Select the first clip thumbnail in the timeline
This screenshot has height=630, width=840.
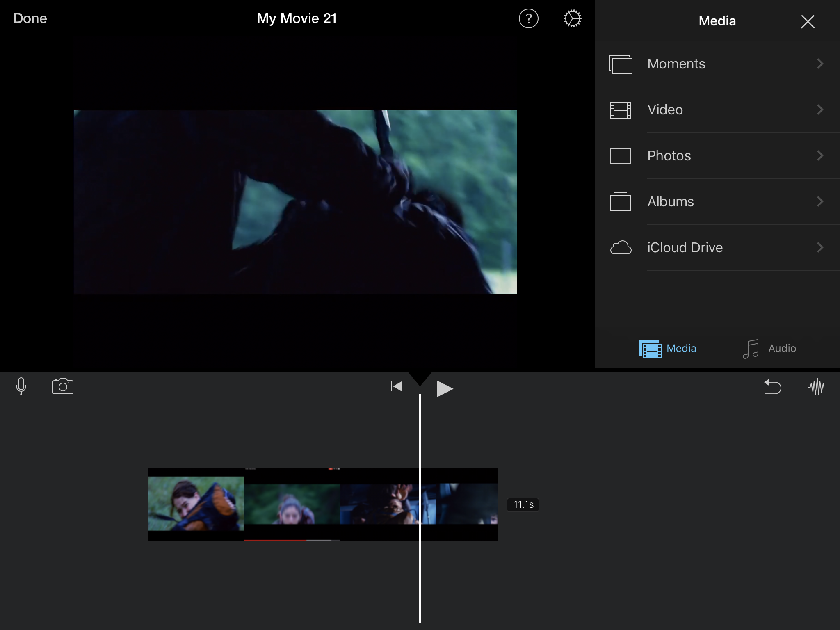(x=196, y=504)
